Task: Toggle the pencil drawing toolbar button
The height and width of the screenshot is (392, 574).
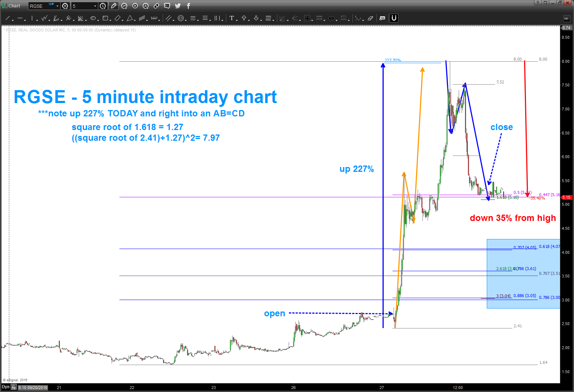Action: [x=113, y=6]
